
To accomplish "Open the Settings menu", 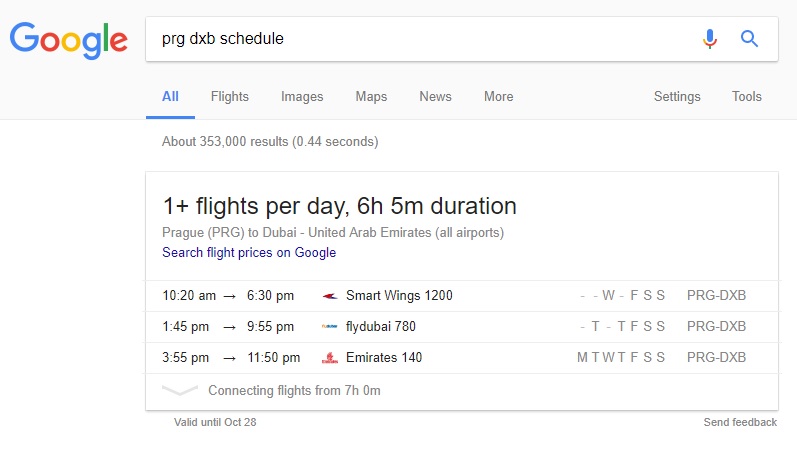I will coord(677,97).
